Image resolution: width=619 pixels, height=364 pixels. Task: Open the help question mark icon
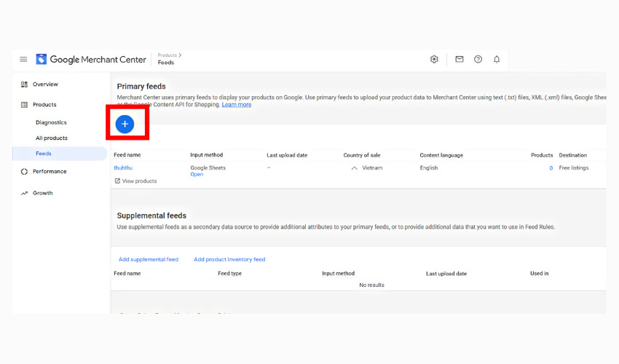tap(478, 59)
